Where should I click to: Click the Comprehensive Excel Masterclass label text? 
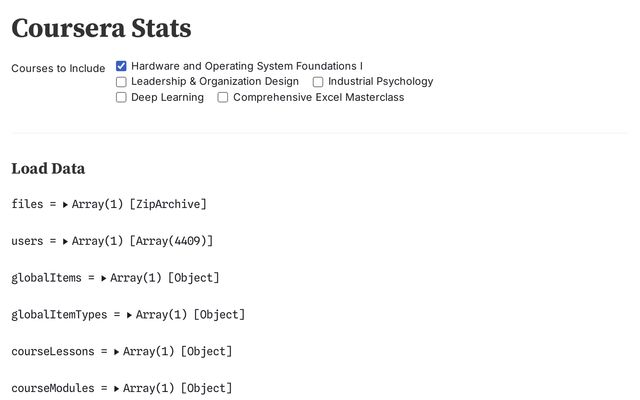pyautogui.click(x=318, y=98)
